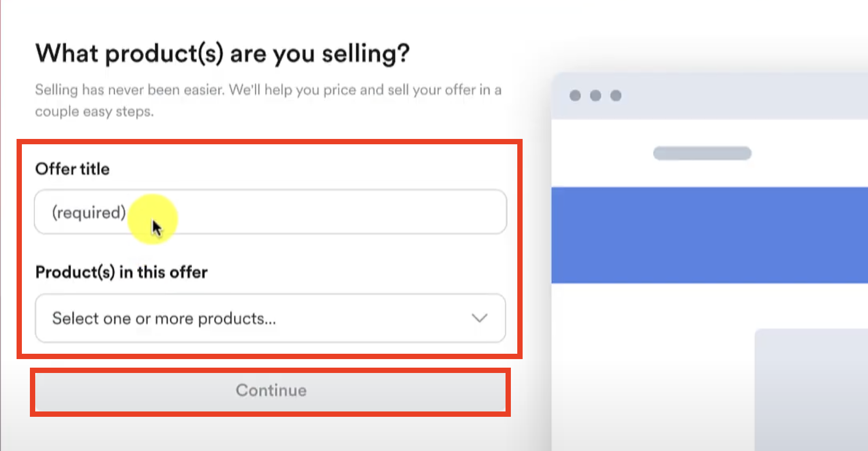Click the first dot in the preview window title bar

coord(575,96)
